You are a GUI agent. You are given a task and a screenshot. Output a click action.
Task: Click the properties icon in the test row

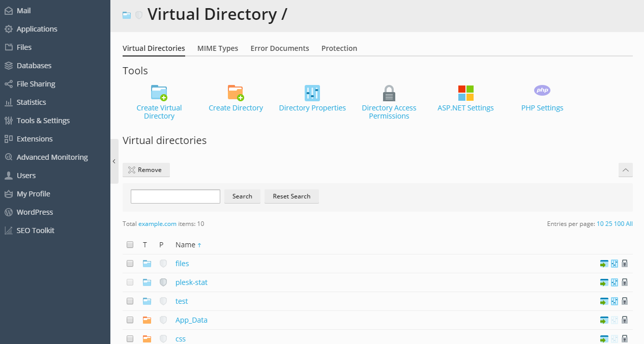pyautogui.click(x=614, y=301)
